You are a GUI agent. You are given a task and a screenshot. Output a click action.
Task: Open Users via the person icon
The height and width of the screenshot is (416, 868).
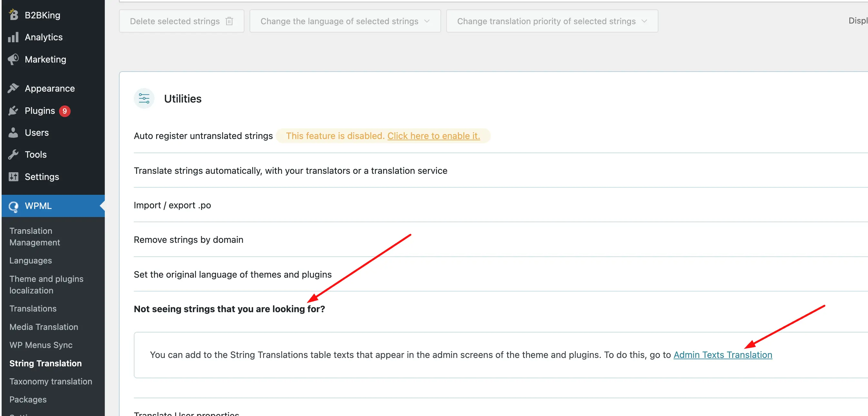click(x=13, y=133)
